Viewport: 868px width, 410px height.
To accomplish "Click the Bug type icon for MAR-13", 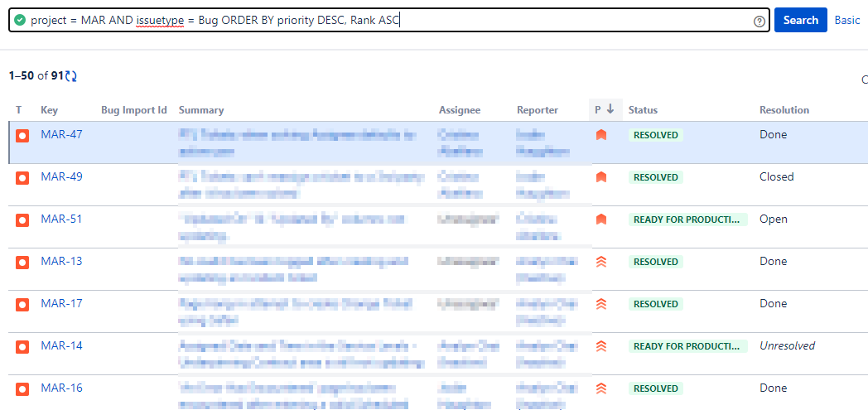I will click(x=22, y=263).
